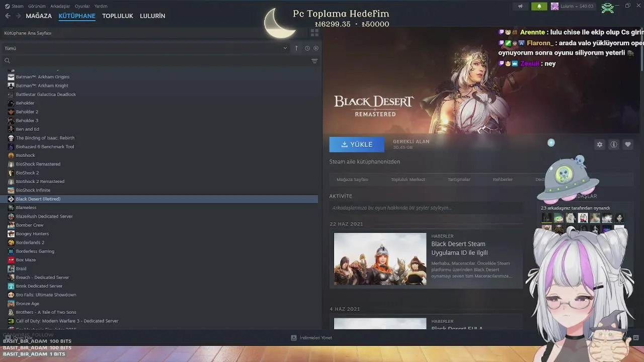
Task: Click the Beholder 3 game icon
Action: click(x=11, y=121)
